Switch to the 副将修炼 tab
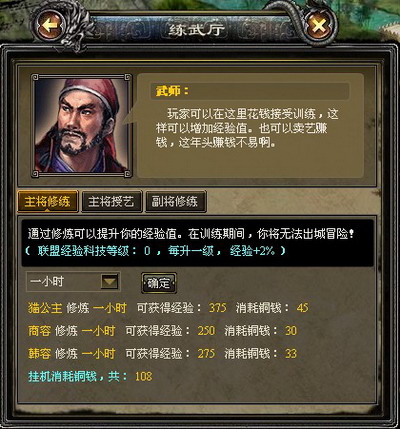 [x=175, y=202]
